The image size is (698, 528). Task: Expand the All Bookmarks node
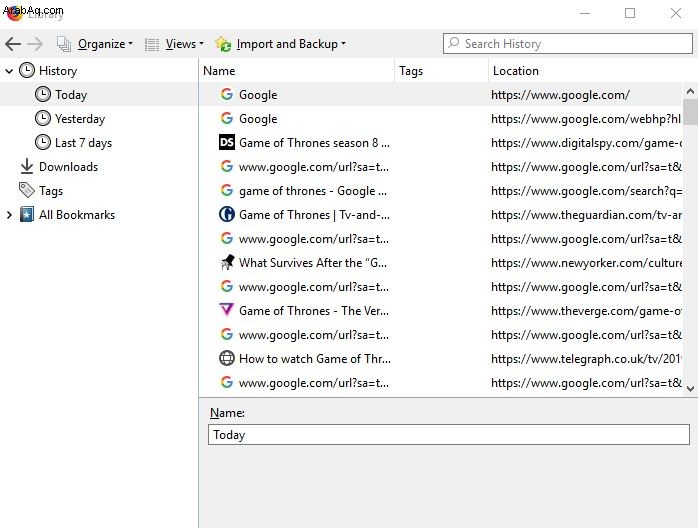(x=9, y=215)
